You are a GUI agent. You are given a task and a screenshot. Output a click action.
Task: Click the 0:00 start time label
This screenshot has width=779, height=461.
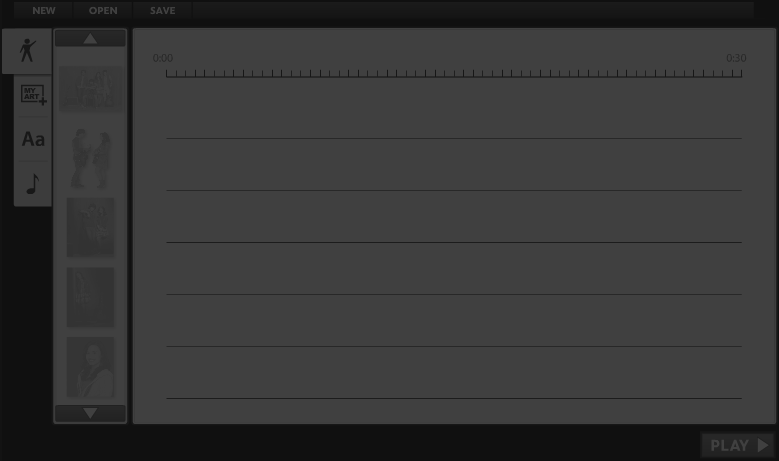pos(163,58)
